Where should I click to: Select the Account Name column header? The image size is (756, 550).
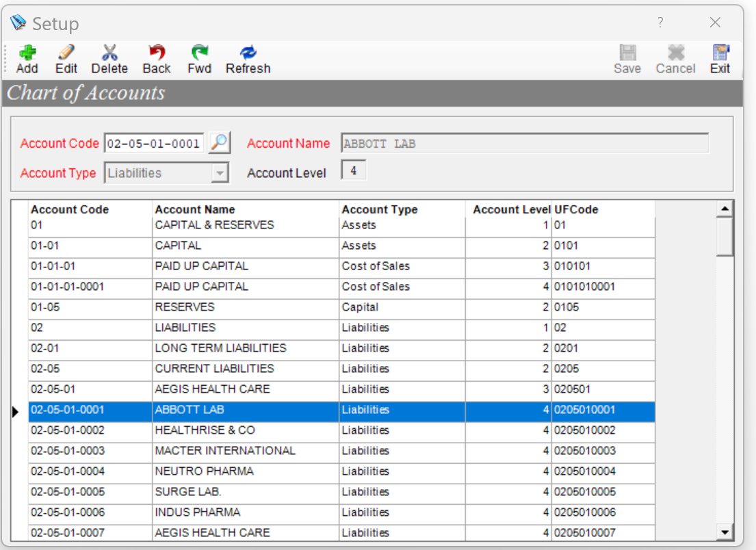pos(246,209)
